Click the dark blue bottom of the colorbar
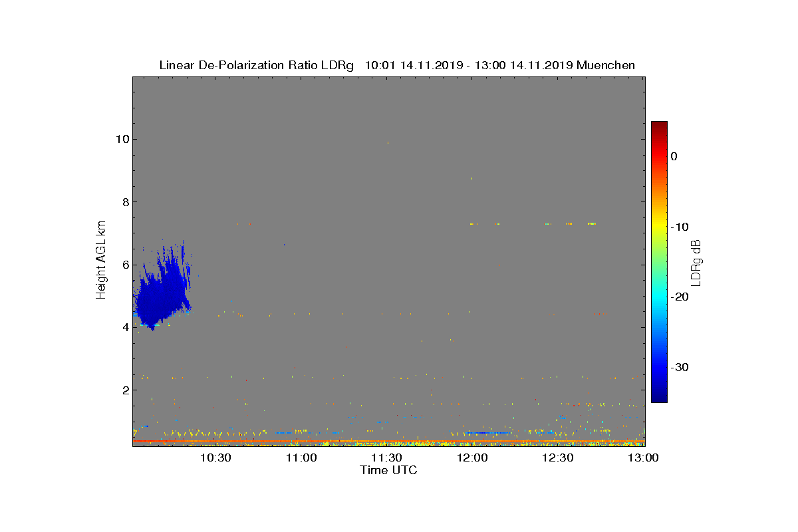Screen dimensions: 798x532 (x=659, y=396)
